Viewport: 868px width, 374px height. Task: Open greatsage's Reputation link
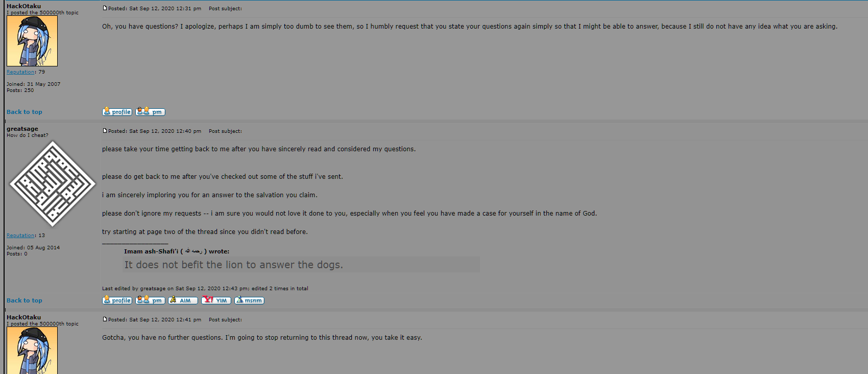[20, 236]
